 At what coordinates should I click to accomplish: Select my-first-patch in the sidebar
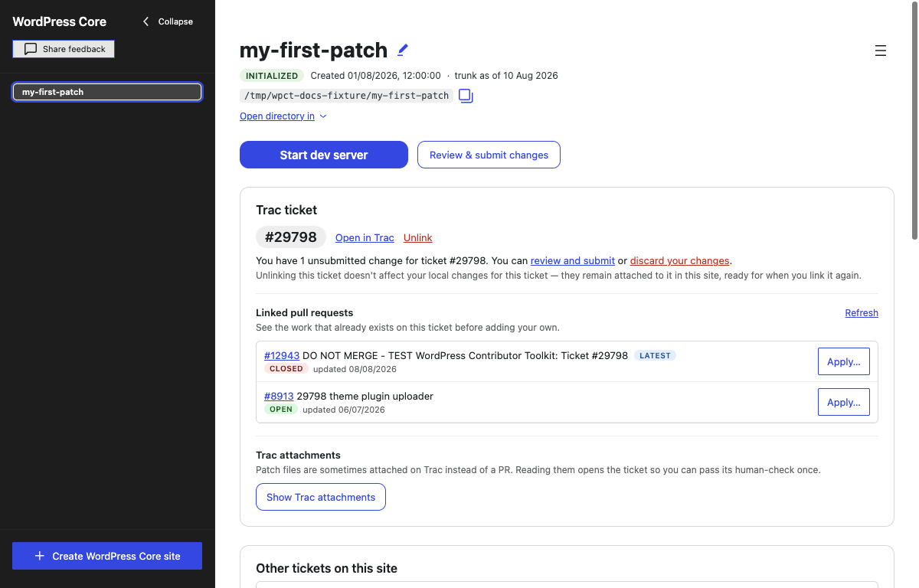coord(107,92)
